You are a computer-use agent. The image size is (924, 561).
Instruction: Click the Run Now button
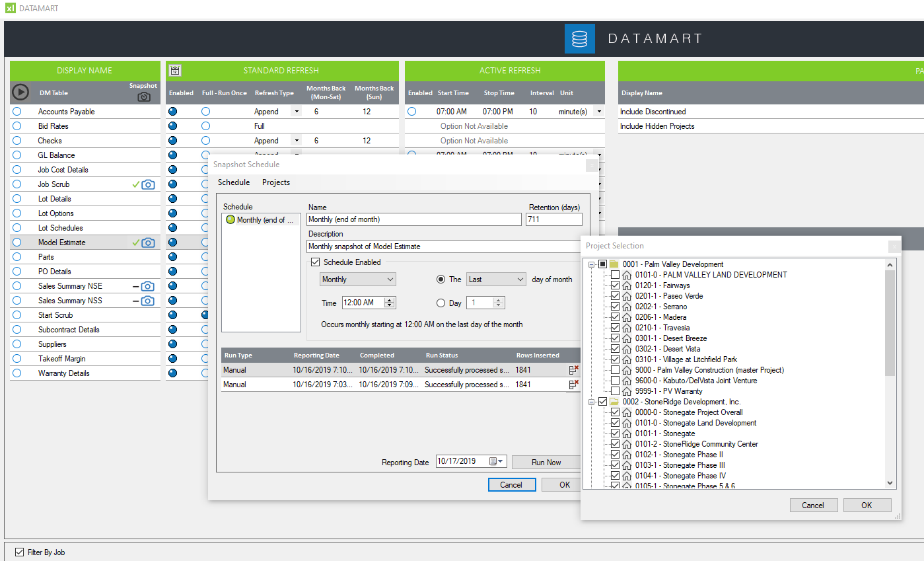point(546,463)
